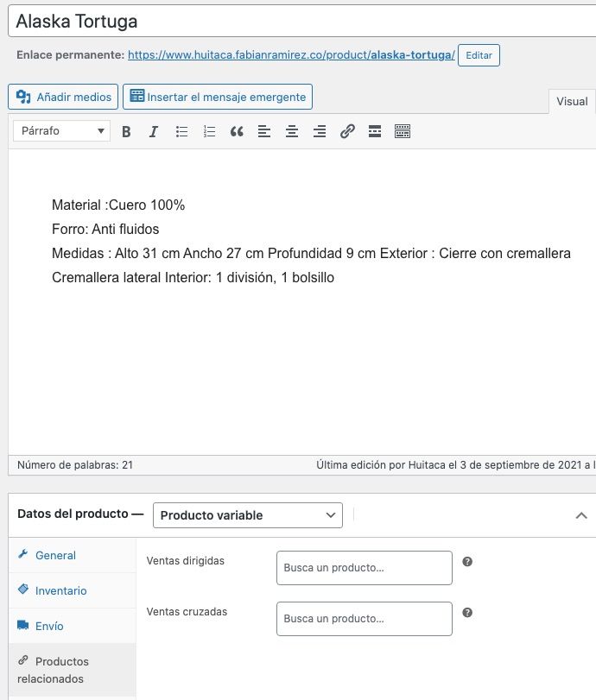Image resolution: width=596 pixels, height=700 pixels.
Task: Apply italic formatting in the editor toolbar
Action: click(x=154, y=131)
